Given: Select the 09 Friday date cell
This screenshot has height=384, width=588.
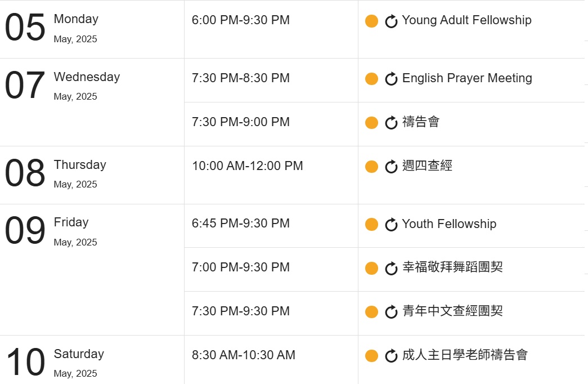Looking at the screenshot, I should tap(92, 270).
